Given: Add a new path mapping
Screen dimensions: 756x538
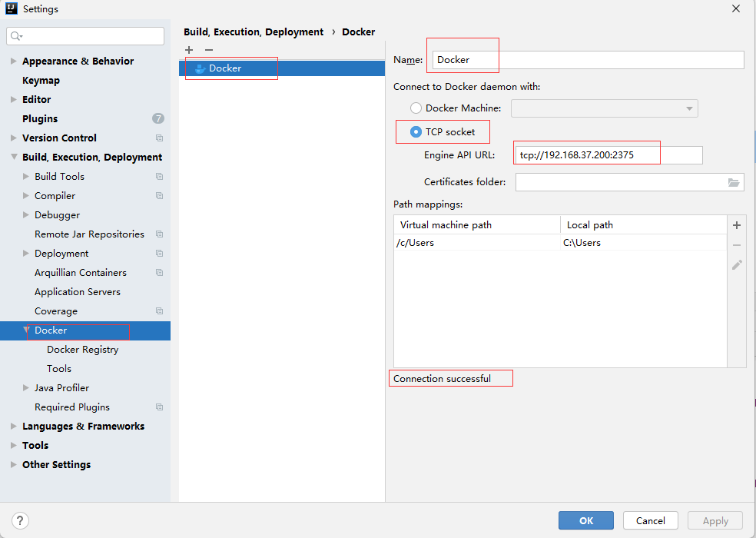Looking at the screenshot, I should pyautogui.click(x=737, y=225).
